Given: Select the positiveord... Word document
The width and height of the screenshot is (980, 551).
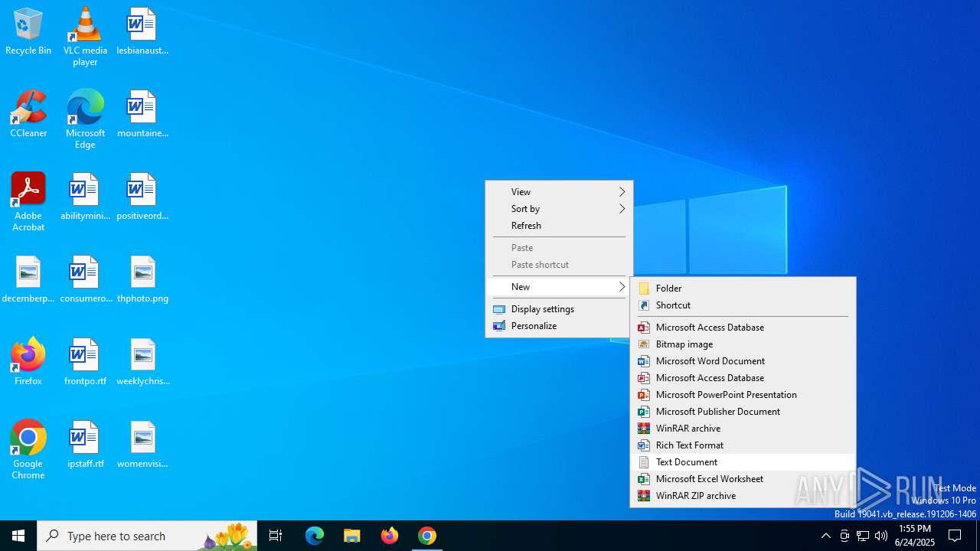Looking at the screenshot, I should coord(142,197).
